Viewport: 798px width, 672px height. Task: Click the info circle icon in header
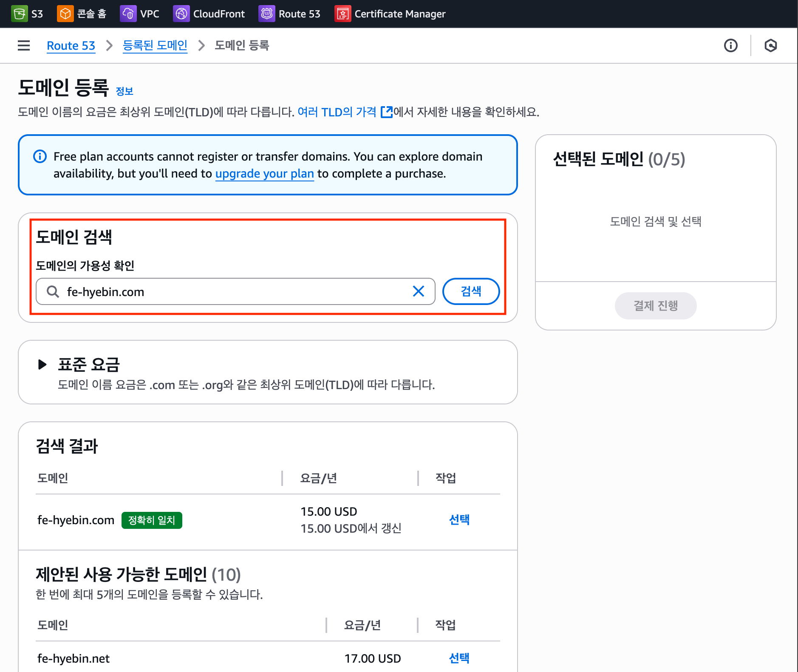coord(730,45)
